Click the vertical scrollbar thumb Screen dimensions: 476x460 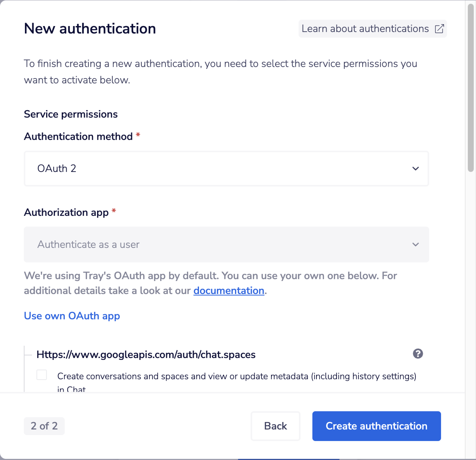(470, 87)
